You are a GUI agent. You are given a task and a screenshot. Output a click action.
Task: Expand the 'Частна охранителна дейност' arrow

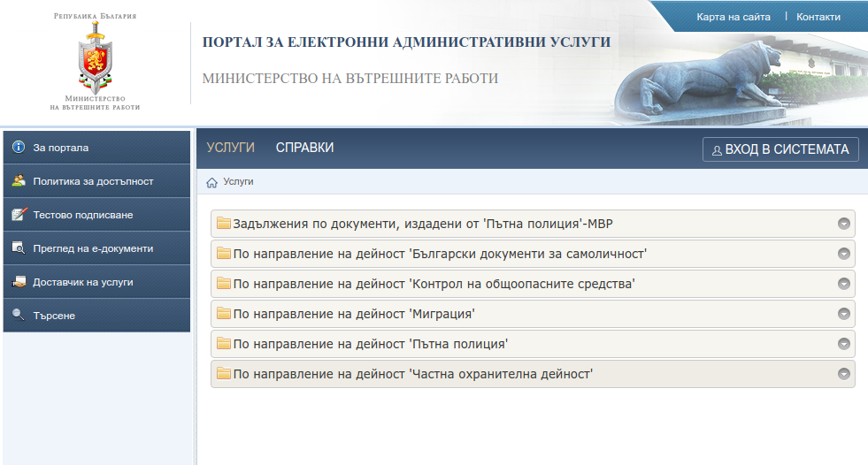pyautogui.click(x=843, y=374)
